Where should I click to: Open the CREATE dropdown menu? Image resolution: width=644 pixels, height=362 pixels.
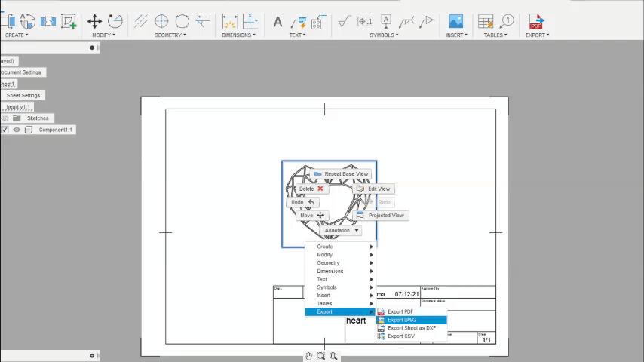[x=17, y=35]
